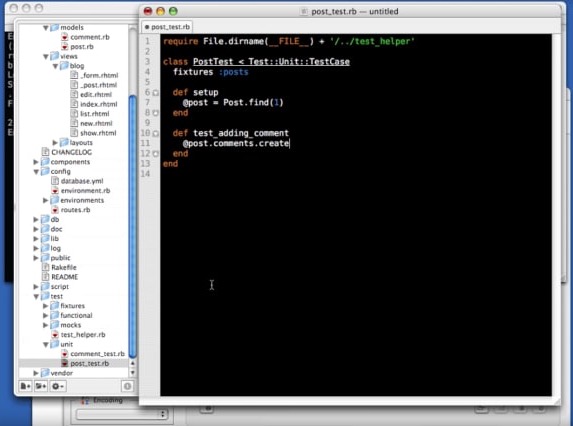Screen dimensions: 573x426
Task: Collapse the unit folder
Action: click(x=46, y=345)
